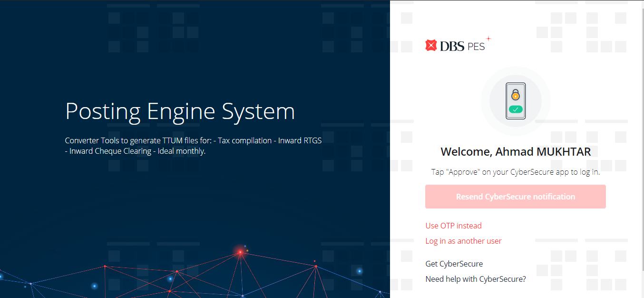Select Log in as another user
This screenshot has width=644, height=298.
coord(463,241)
